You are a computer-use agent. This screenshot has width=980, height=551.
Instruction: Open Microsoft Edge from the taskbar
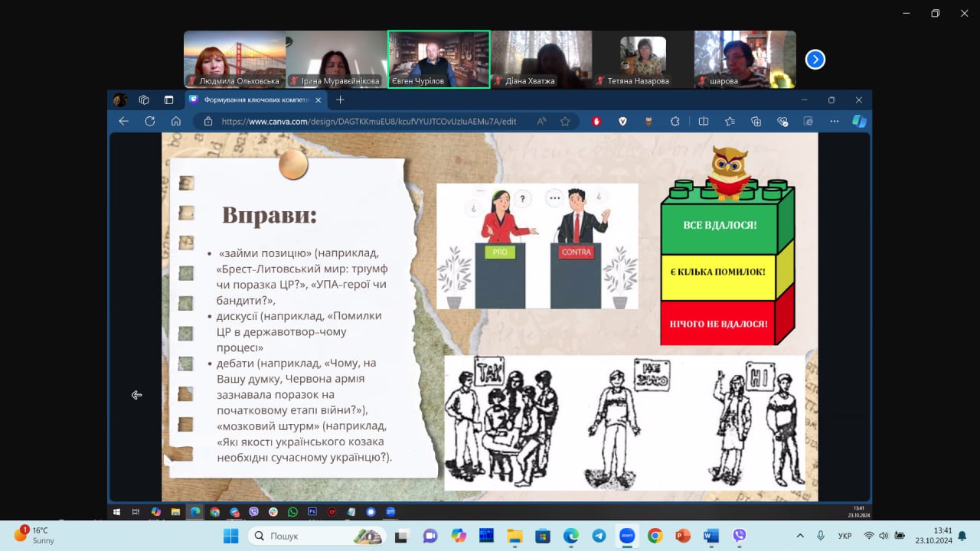[571, 536]
